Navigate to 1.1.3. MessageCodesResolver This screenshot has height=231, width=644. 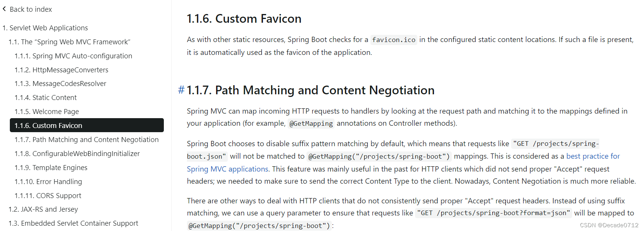pos(60,83)
